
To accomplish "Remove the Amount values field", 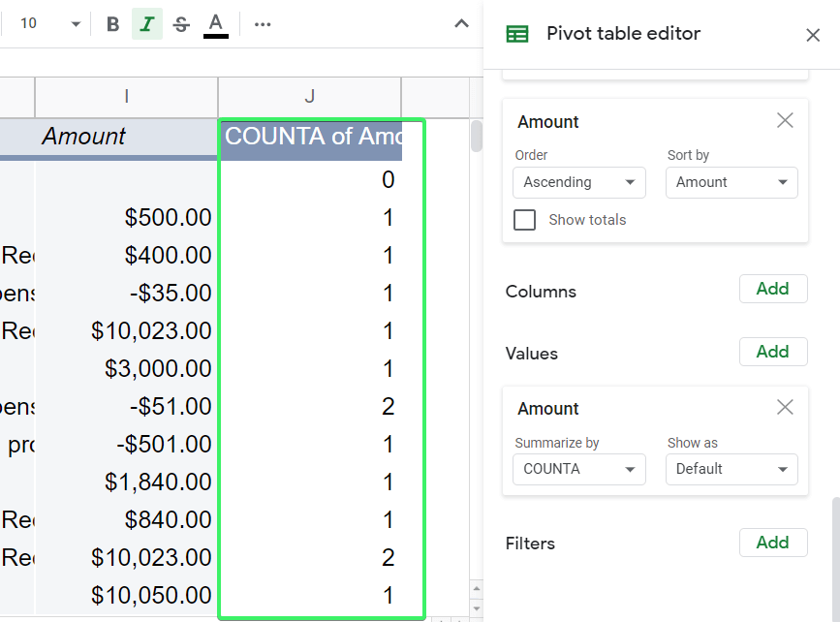I will tap(785, 408).
